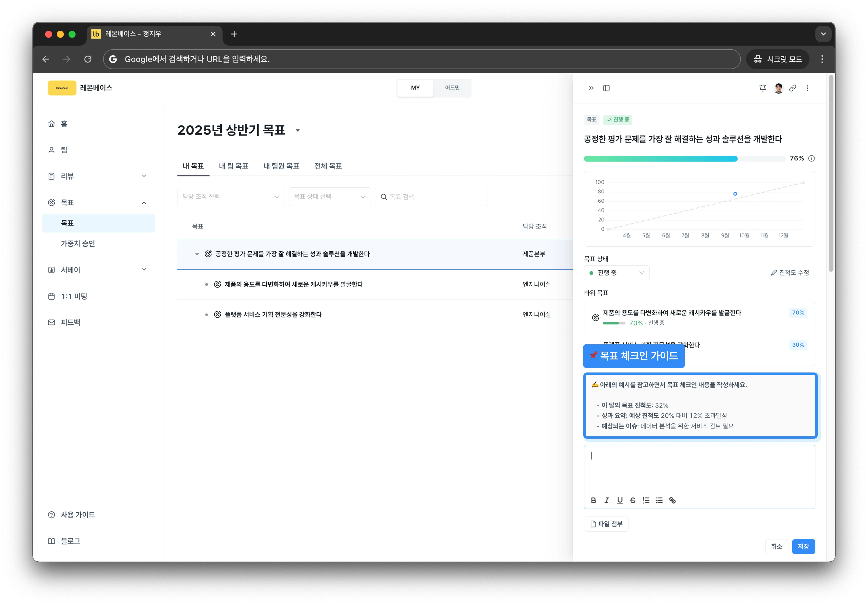Open the 2025년 상반기 목표 period dropdown
Image resolution: width=868 pixels, height=605 pixels.
[298, 130]
